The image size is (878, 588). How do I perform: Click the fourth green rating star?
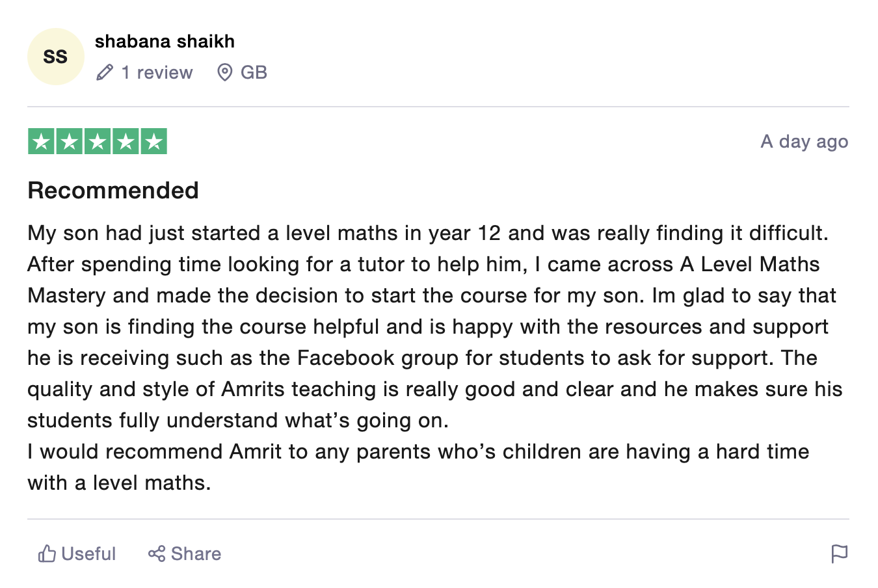pos(126,141)
